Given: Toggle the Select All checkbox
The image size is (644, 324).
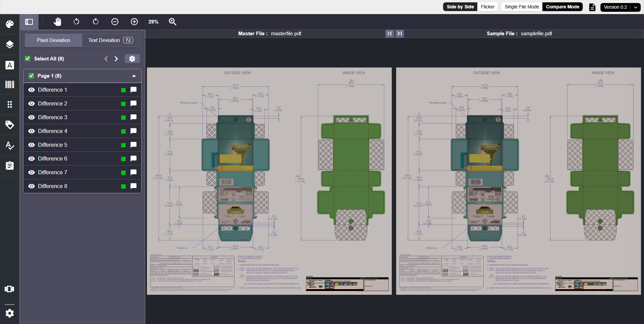Looking at the screenshot, I should (28, 58).
